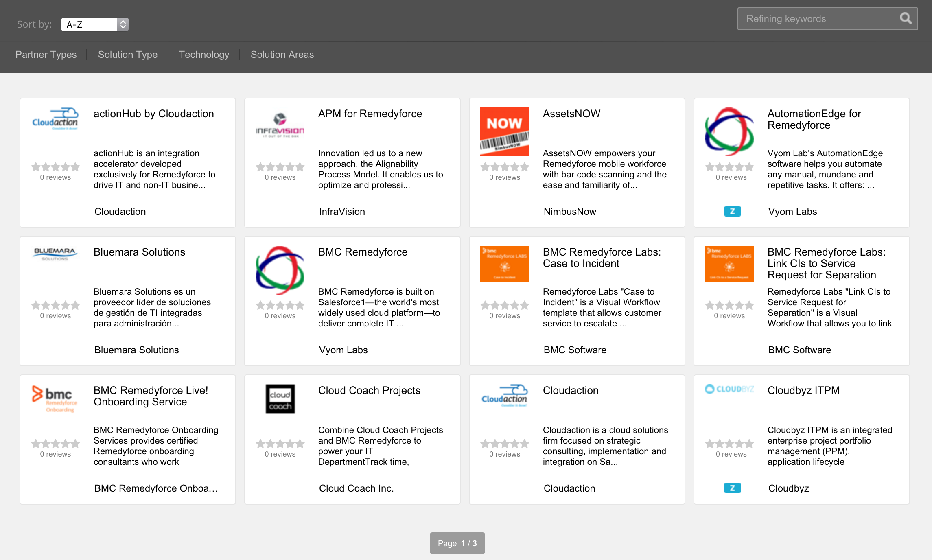This screenshot has width=932, height=560.
Task: Open the actionHub by Cloudaction title link
Action: point(153,114)
